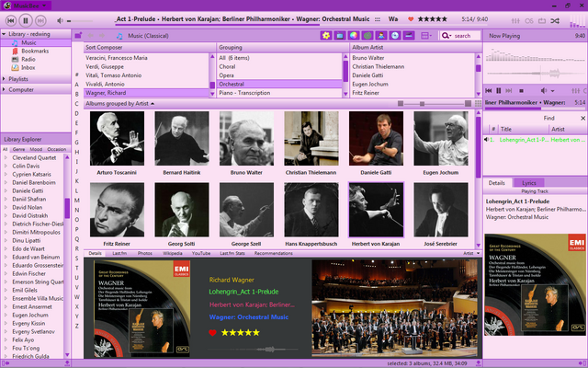
Task: Switch Library Explorer to Genre tab
Action: (x=18, y=149)
